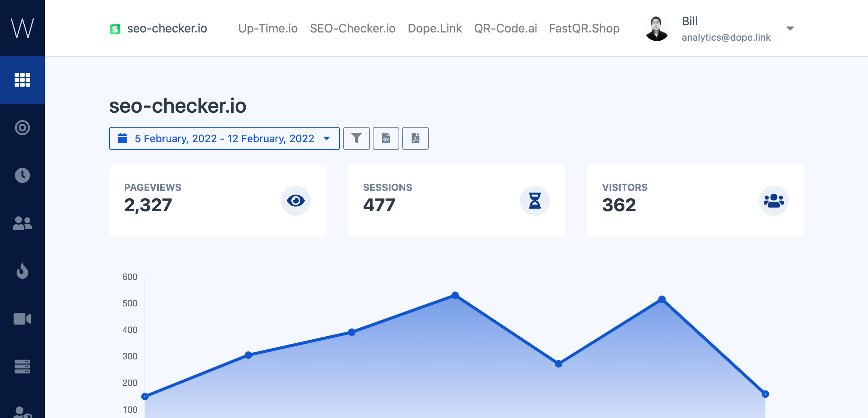
Task: Open filters using the funnel icon
Action: pyautogui.click(x=356, y=138)
